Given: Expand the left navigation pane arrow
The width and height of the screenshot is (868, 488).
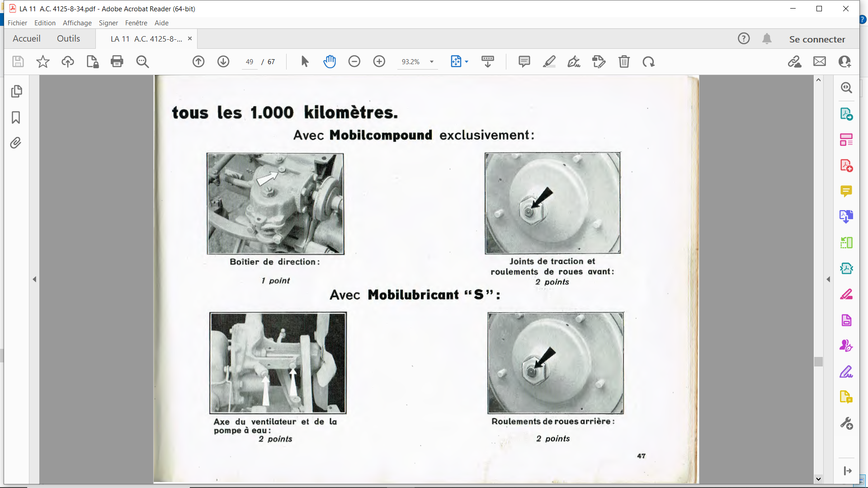Looking at the screenshot, I should (x=34, y=279).
